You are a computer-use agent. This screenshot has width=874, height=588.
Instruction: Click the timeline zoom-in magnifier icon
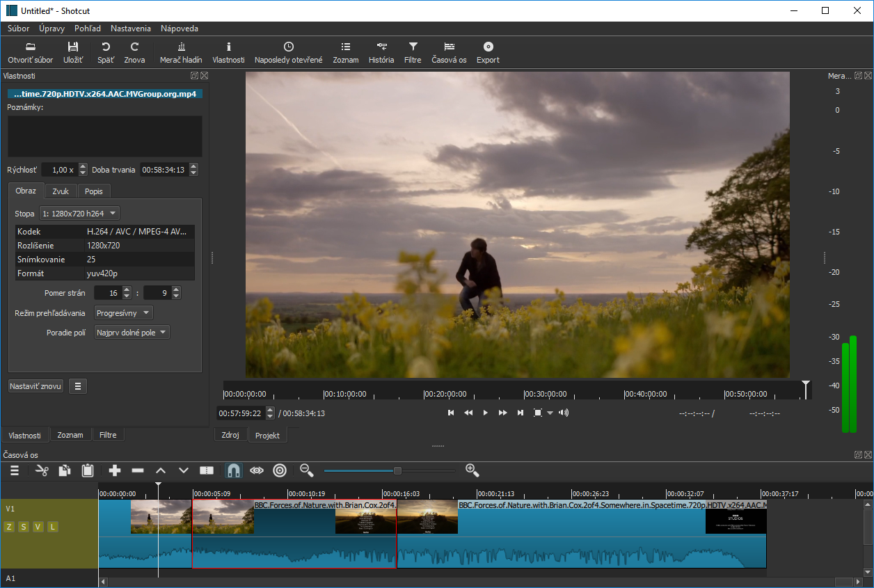(472, 470)
